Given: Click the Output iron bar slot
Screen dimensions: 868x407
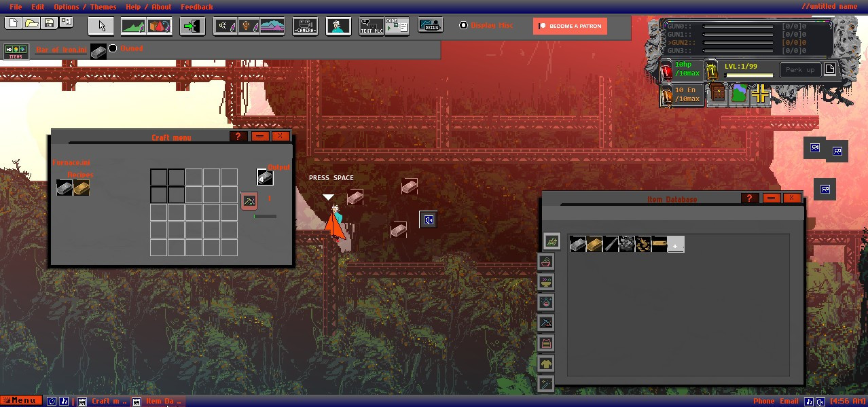Looking at the screenshot, I should click(x=265, y=177).
